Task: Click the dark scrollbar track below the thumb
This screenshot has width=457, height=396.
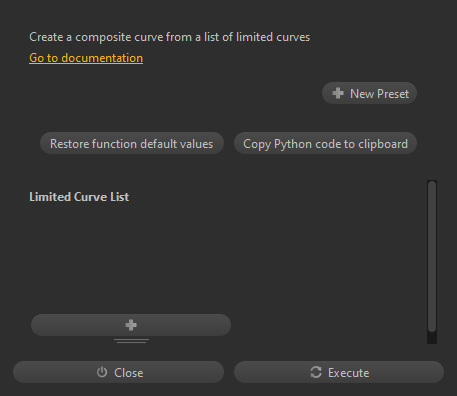Action: click(x=432, y=338)
